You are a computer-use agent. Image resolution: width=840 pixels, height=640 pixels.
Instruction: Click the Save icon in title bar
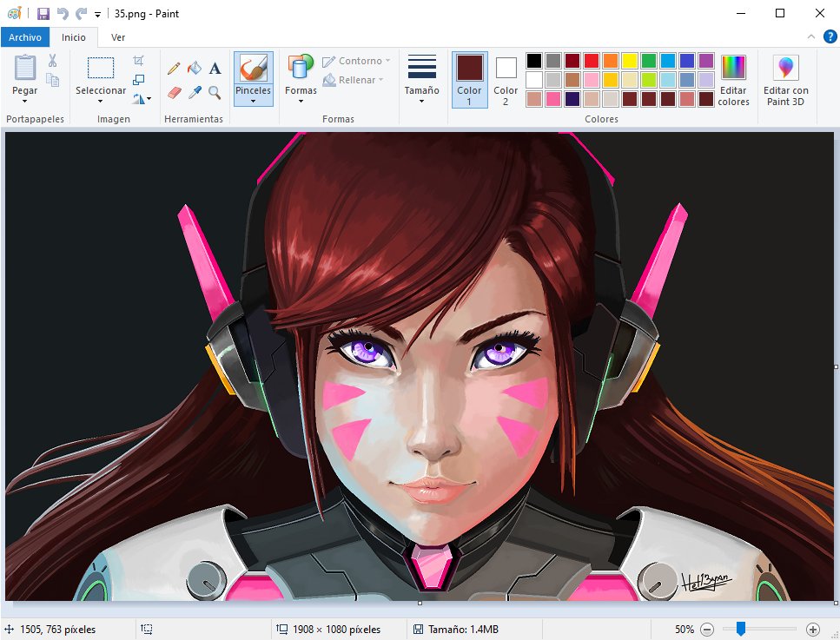tap(43, 13)
